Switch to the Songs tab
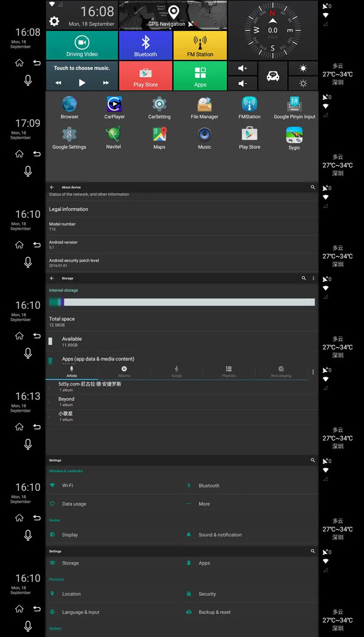This screenshot has height=637, width=364. tap(177, 371)
